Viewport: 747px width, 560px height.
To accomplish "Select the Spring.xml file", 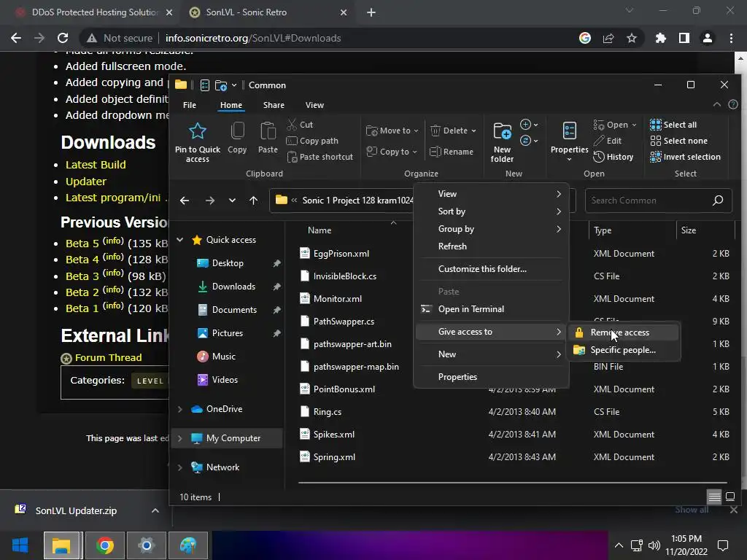I will 334,457.
